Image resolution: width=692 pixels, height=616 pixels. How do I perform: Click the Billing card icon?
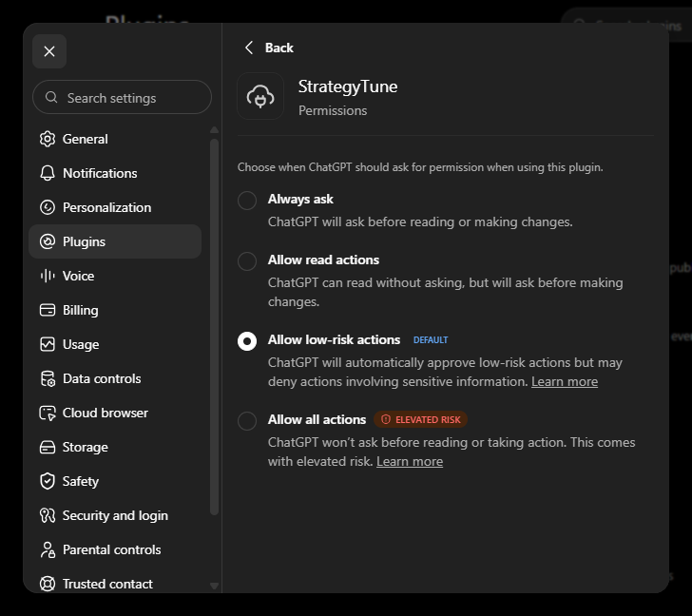[48, 310]
